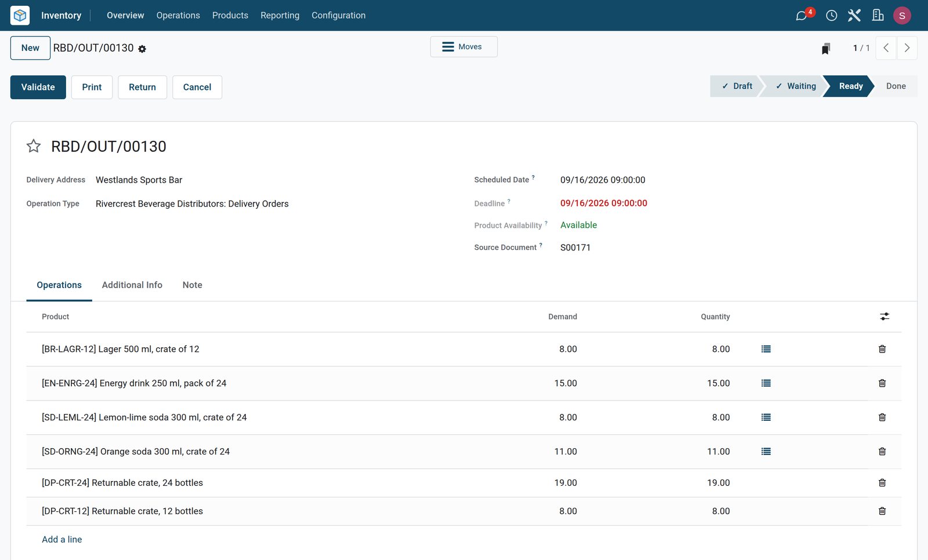Mark RBD/OUT/00130 as favorite with star
This screenshot has height=560, width=928.
tap(34, 146)
